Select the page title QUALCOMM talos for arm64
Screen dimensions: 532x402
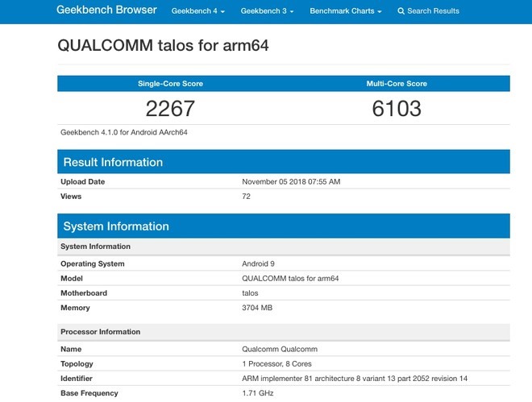point(163,45)
